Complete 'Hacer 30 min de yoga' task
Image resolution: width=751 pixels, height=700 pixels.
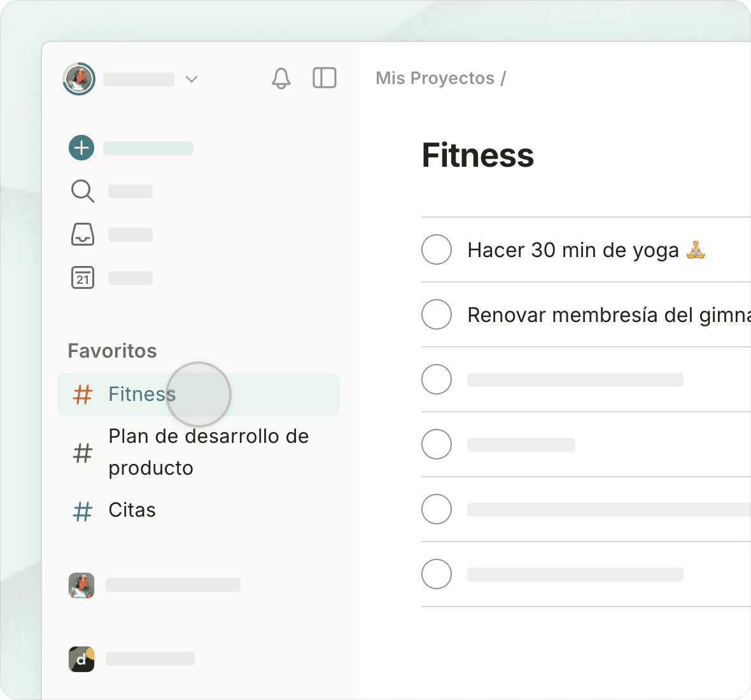click(x=437, y=249)
